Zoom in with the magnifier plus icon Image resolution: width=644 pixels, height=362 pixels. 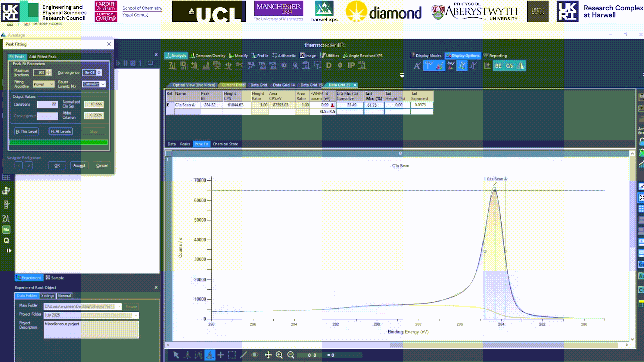279,355
